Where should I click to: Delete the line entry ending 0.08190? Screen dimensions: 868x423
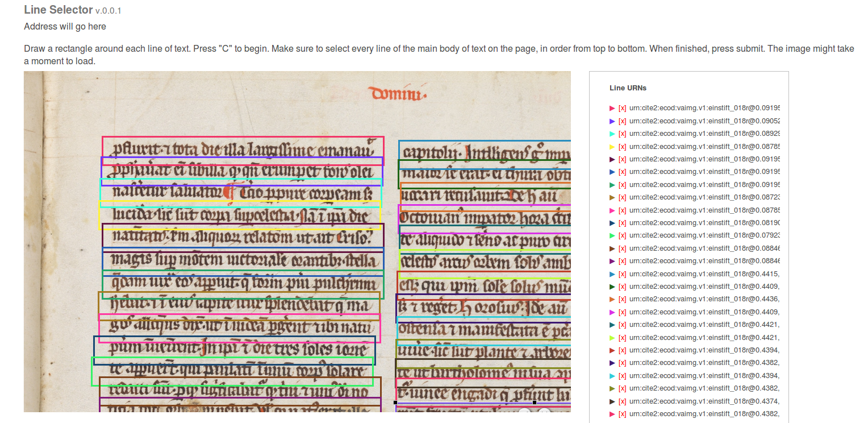tap(622, 223)
